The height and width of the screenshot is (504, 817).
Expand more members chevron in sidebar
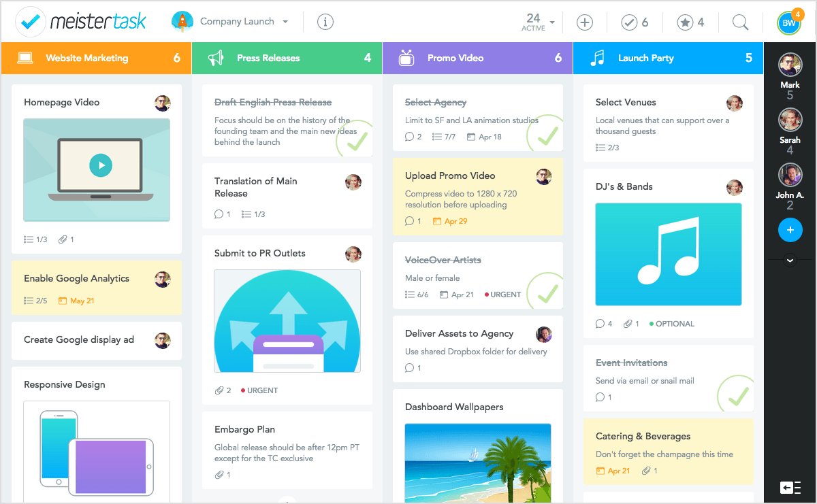(x=790, y=260)
